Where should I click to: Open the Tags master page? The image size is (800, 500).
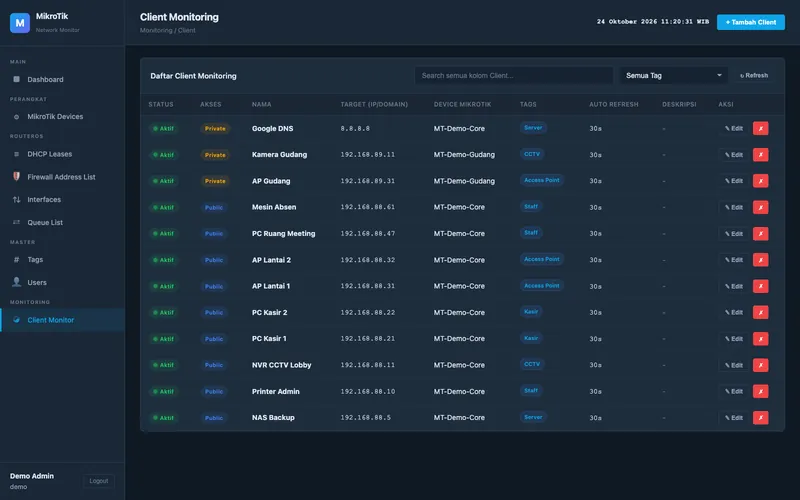pyautogui.click(x=62, y=259)
